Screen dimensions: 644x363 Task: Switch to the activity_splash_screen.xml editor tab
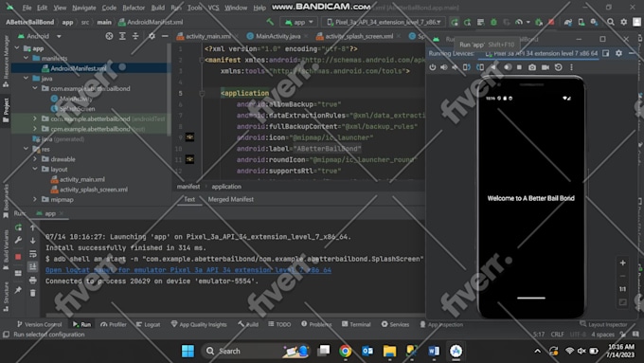pos(359,36)
